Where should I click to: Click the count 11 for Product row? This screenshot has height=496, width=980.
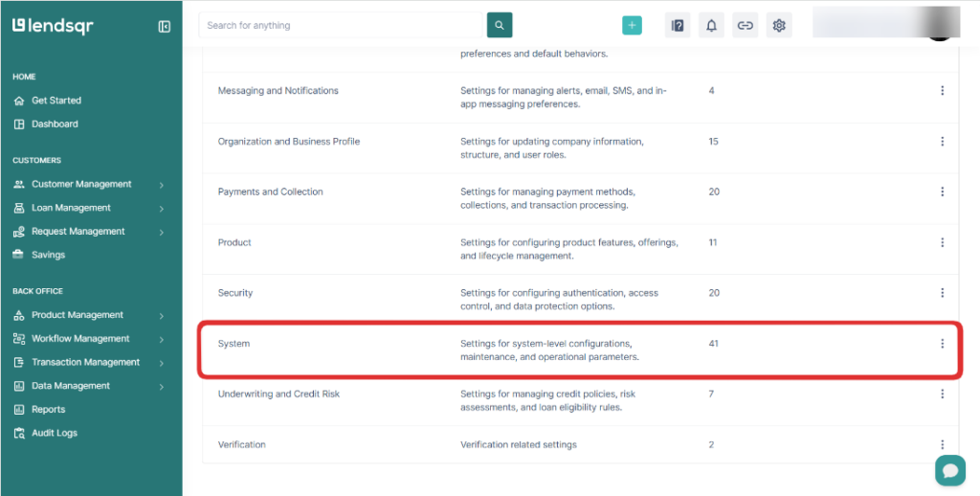713,242
